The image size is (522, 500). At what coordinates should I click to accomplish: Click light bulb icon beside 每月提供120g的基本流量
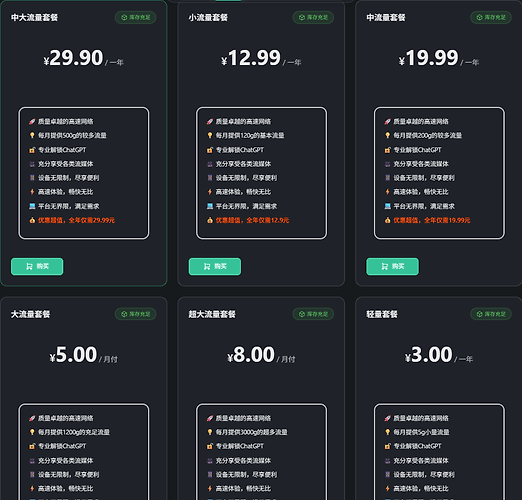tap(210, 135)
